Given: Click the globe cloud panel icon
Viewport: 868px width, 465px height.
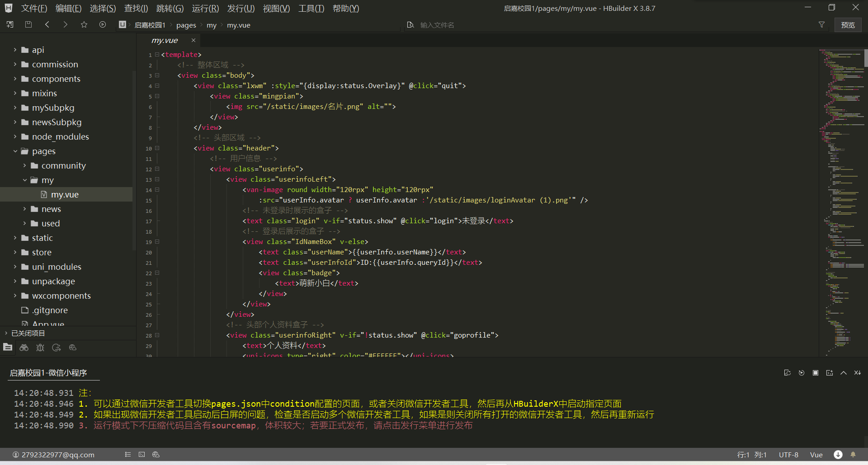Looking at the screenshot, I should (73, 348).
